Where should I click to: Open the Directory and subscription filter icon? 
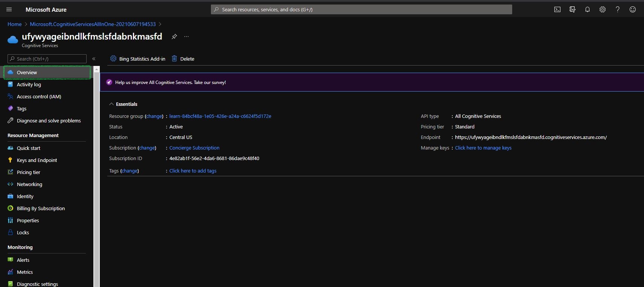572,9
